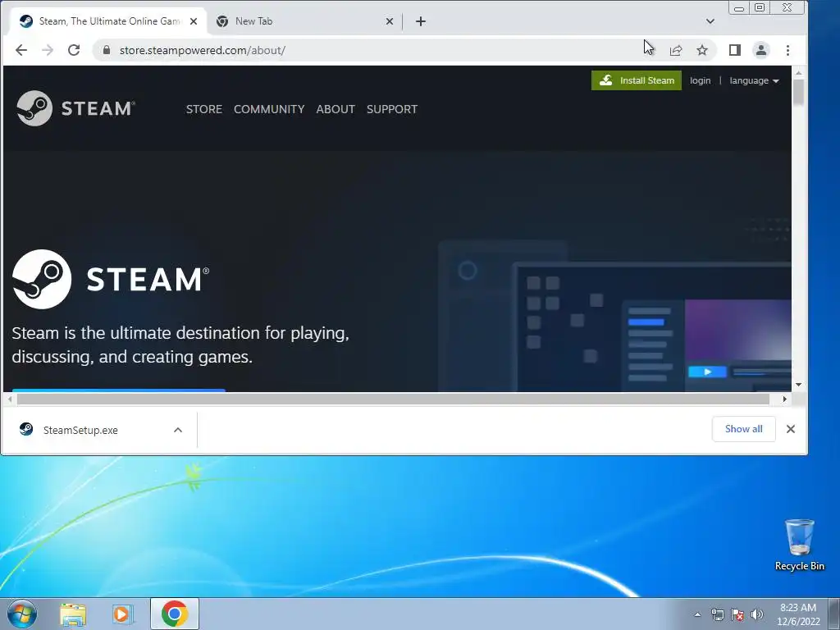Close the downloads bar
The height and width of the screenshot is (630, 840).
[791, 429]
